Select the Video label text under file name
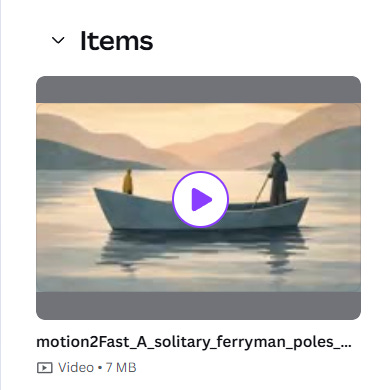 pos(76,368)
